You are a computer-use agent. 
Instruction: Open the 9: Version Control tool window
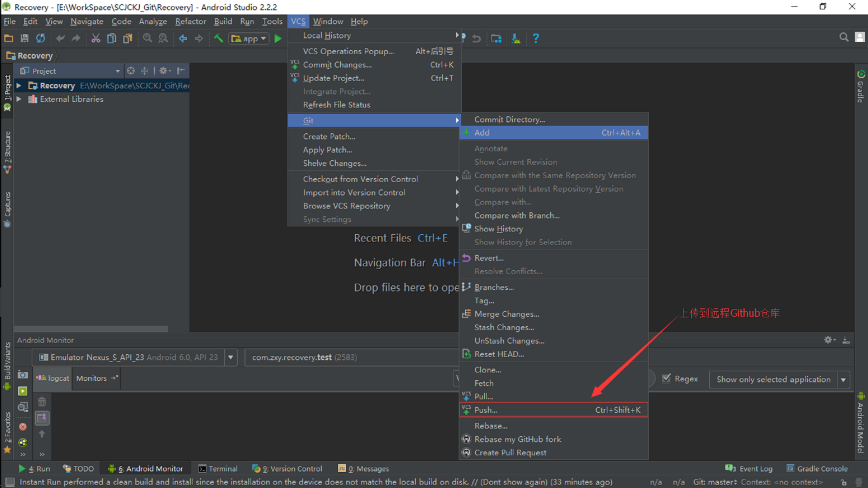[x=287, y=469]
